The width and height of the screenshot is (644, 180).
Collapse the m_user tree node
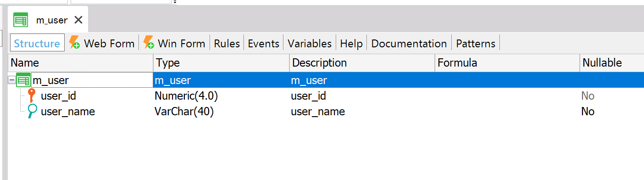click(x=12, y=80)
